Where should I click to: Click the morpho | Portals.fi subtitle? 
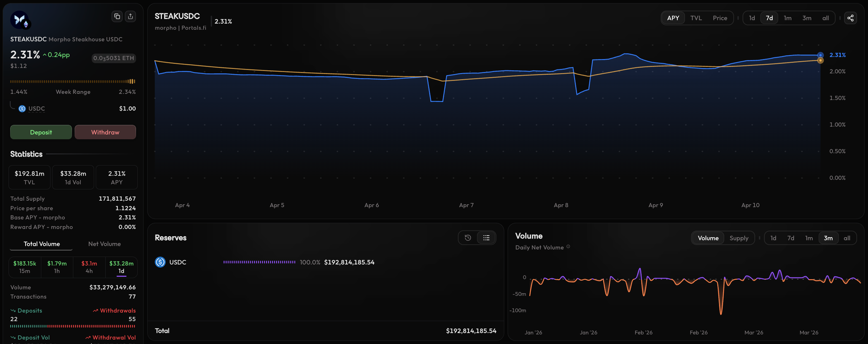tap(181, 28)
